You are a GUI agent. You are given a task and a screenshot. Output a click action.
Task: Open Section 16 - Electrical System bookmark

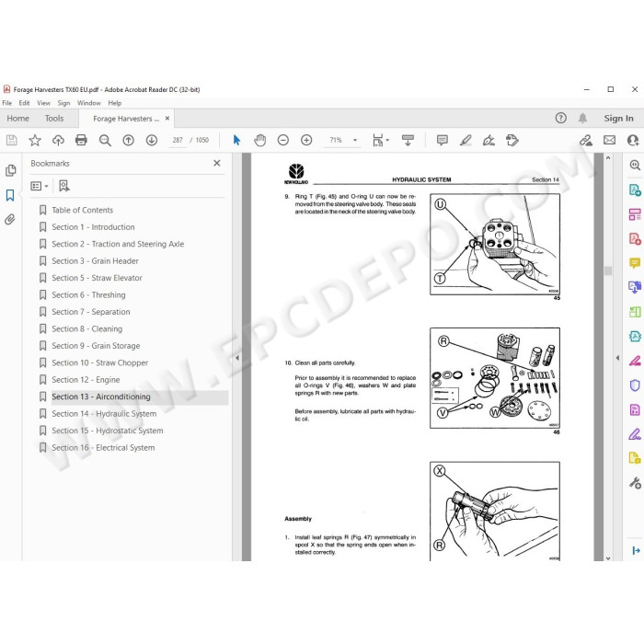[103, 448]
